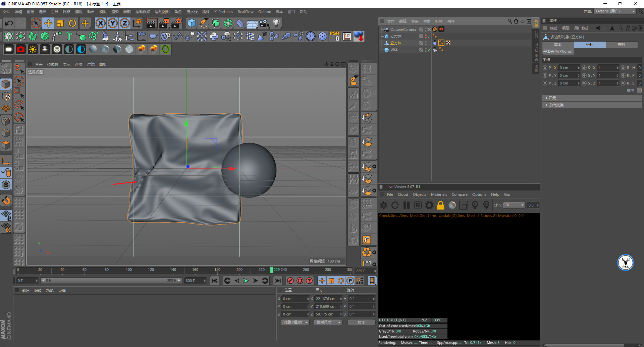
Task: Click Live Viewer render region icon
Action: [x=464, y=205]
